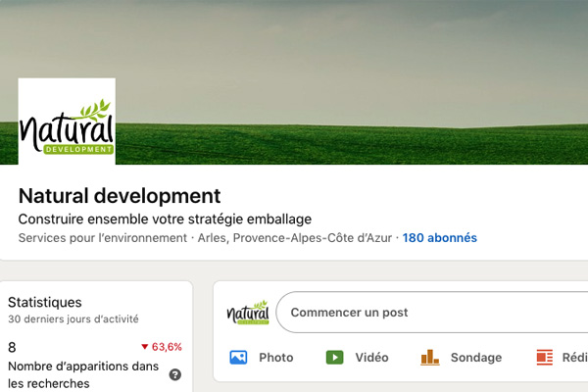Screen dimensions: 588x392
Task: Click the text 30 derniers jours d'activité
Action: coord(73,319)
